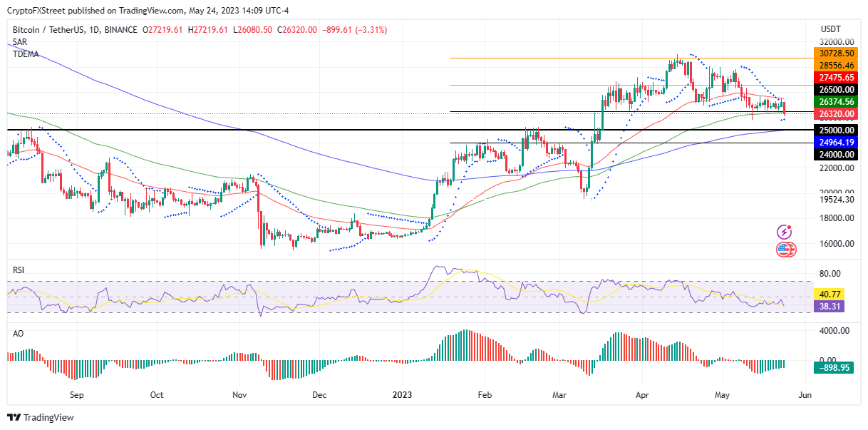Click the TradingView logo at bottom left
This screenshot has height=430, width=868.
pos(41,418)
